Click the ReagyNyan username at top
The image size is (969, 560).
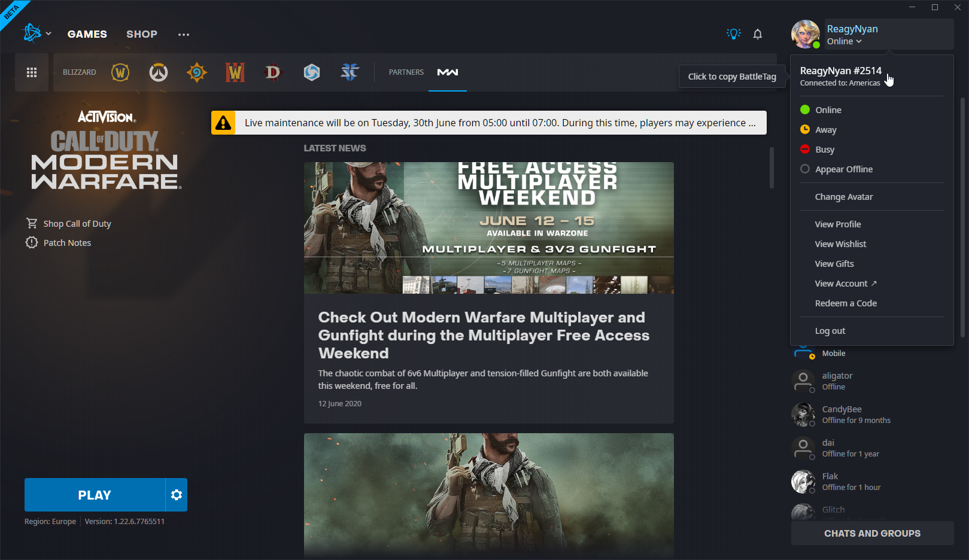[x=852, y=29]
